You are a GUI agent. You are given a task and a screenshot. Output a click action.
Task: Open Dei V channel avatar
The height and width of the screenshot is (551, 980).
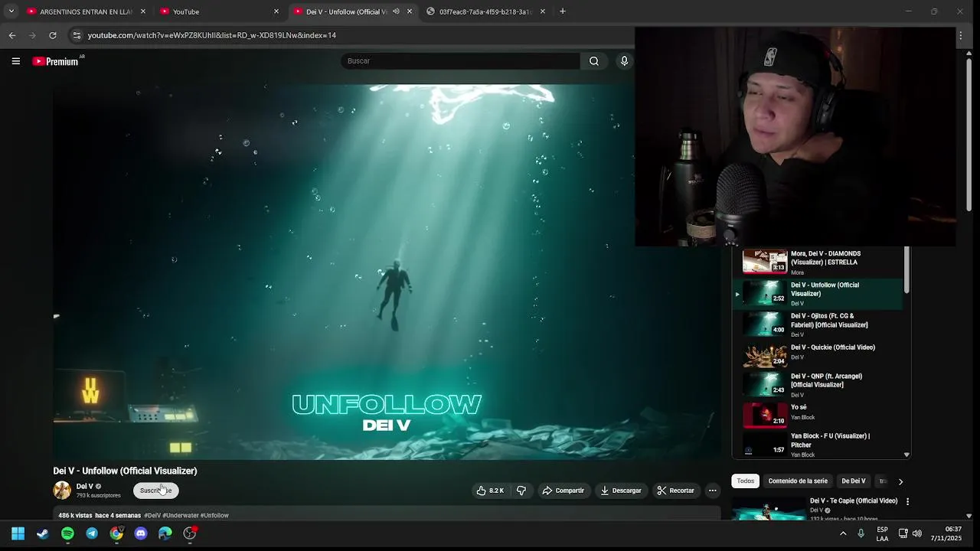pyautogui.click(x=62, y=491)
